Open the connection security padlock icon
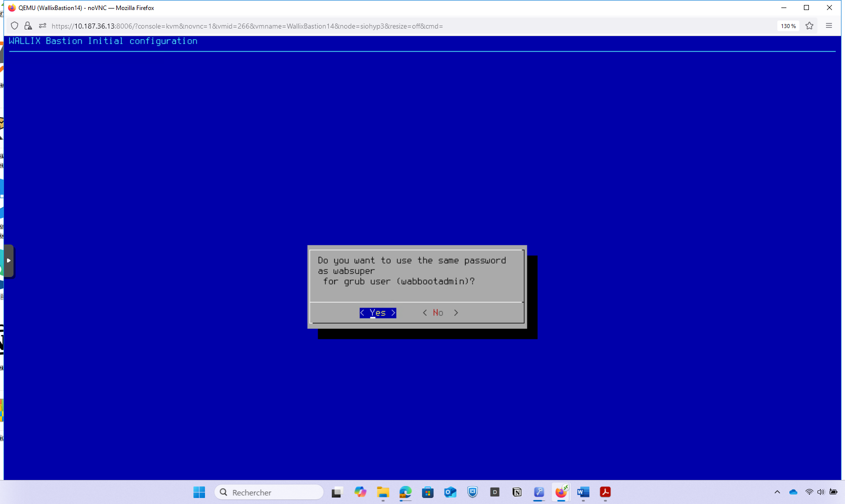This screenshot has height=504, width=845. click(28, 26)
